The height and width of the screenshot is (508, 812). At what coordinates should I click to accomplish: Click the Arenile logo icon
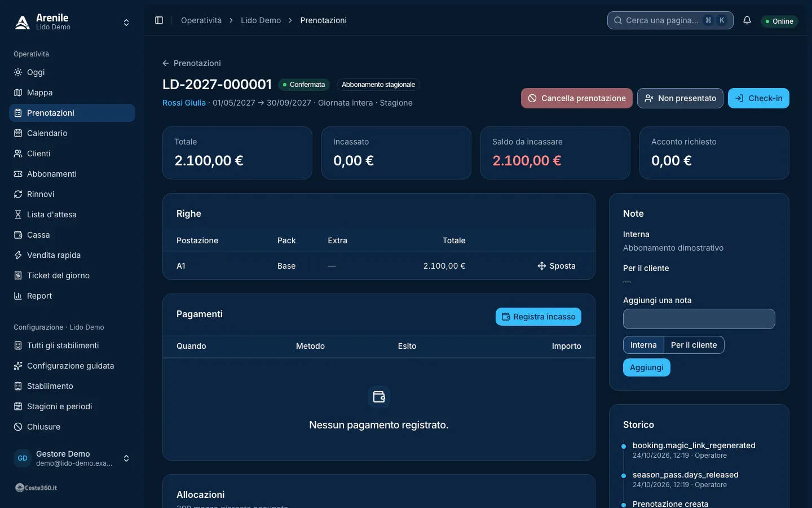pos(22,22)
